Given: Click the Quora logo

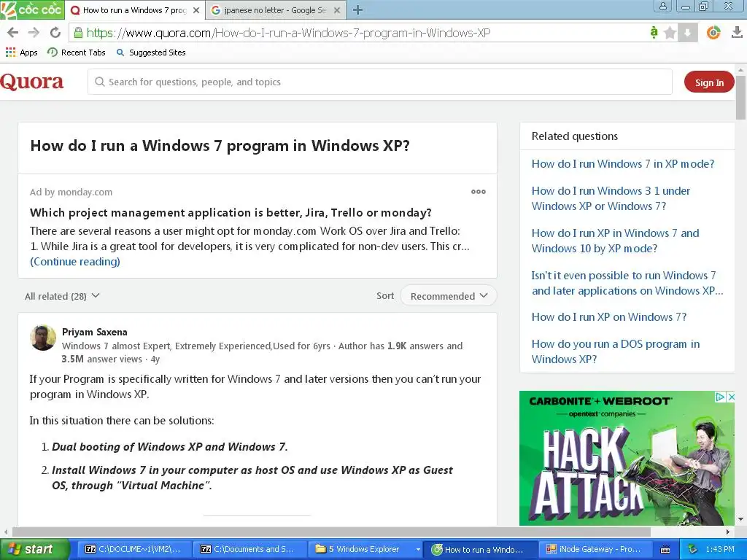Looking at the screenshot, I should tap(32, 82).
